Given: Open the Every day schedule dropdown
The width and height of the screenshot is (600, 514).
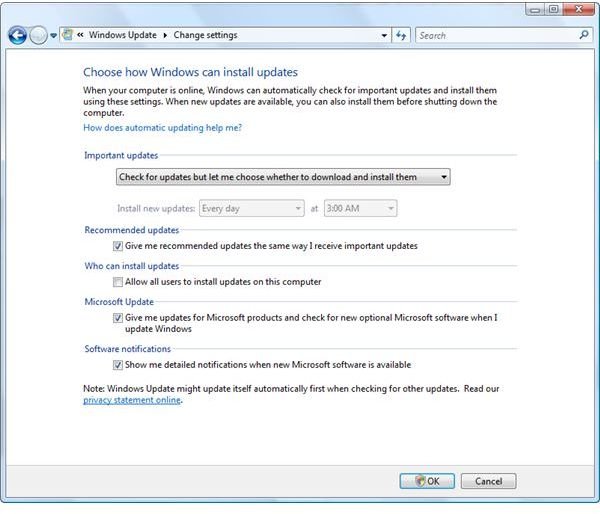Looking at the screenshot, I should pos(252,208).
